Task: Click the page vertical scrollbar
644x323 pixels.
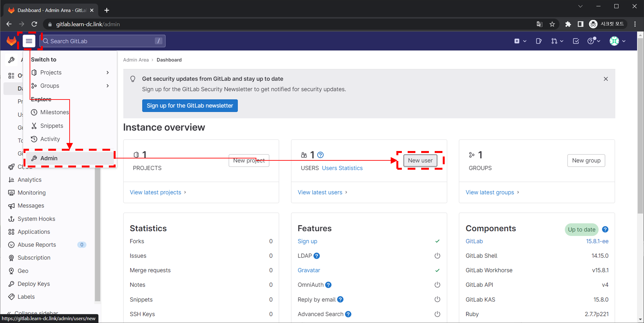Action: tap(640, 129)
